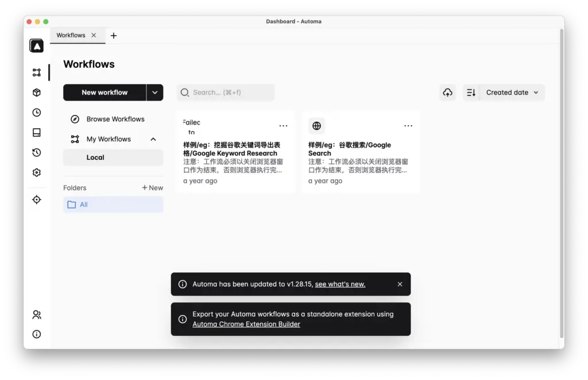The width and height of the screenshot is (588, 380).
Task: Open the 谷歌搜索/Google Search workflow card
Action: click(x=361, y=152)
